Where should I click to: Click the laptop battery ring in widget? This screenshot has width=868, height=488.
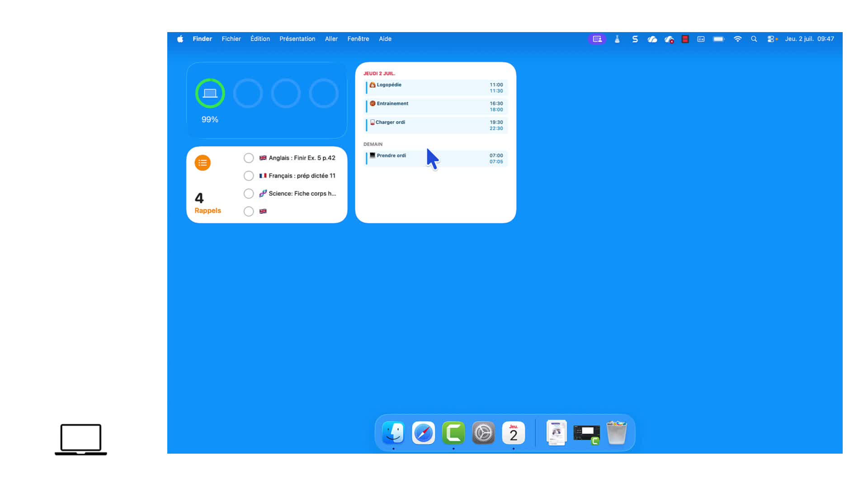point(210,93)
